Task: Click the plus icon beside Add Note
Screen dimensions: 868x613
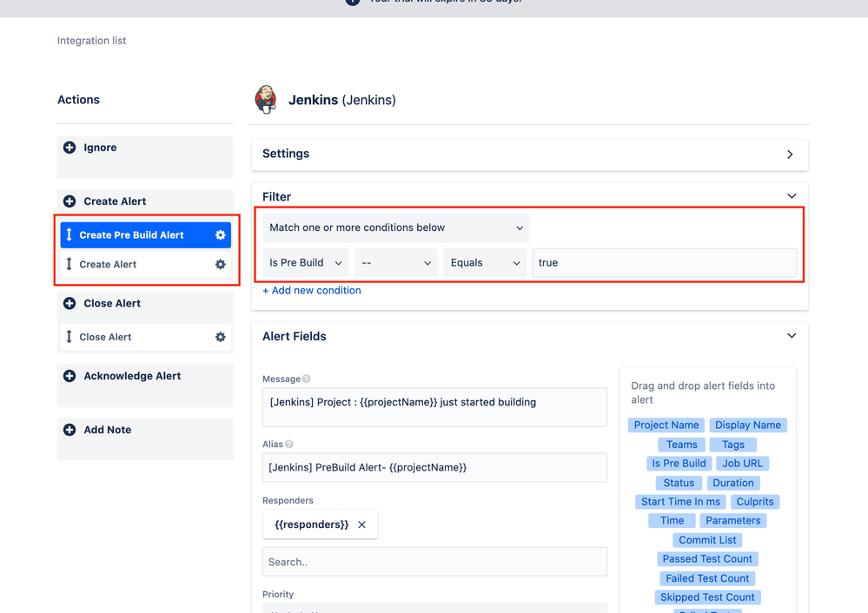Action: click(70, 430)
